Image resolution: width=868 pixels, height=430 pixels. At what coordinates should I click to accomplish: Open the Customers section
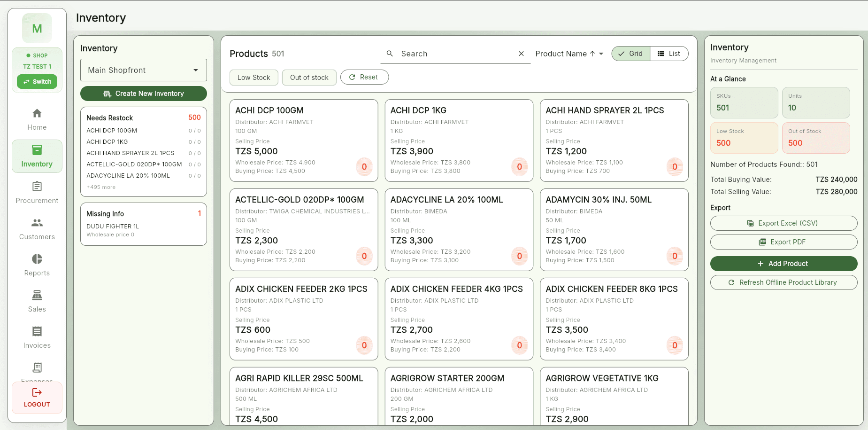pos(37,229)
